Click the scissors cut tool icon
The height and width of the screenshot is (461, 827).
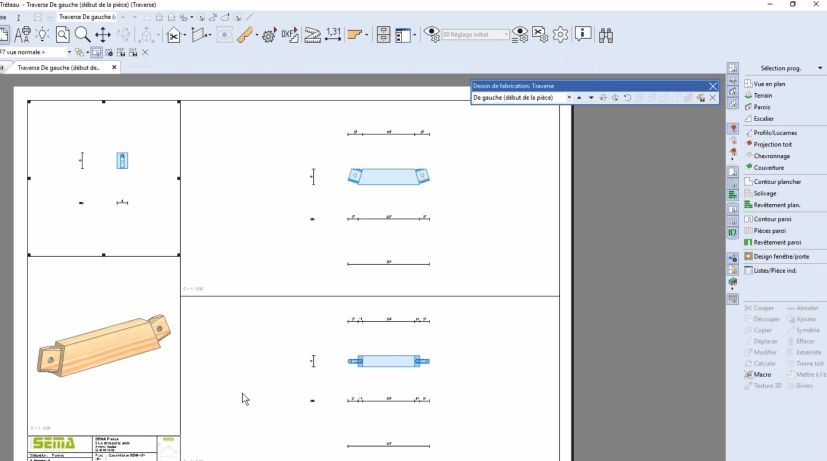point(173,35)
